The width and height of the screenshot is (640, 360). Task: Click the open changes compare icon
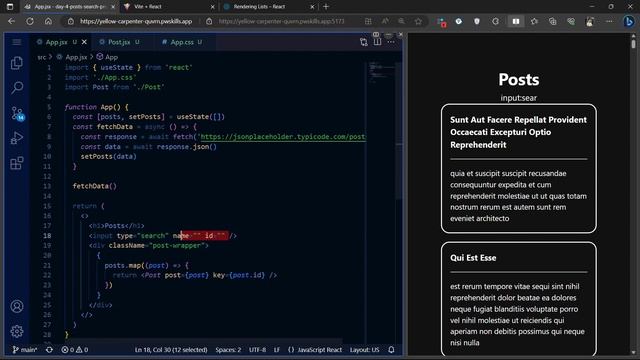pos(364,42)
